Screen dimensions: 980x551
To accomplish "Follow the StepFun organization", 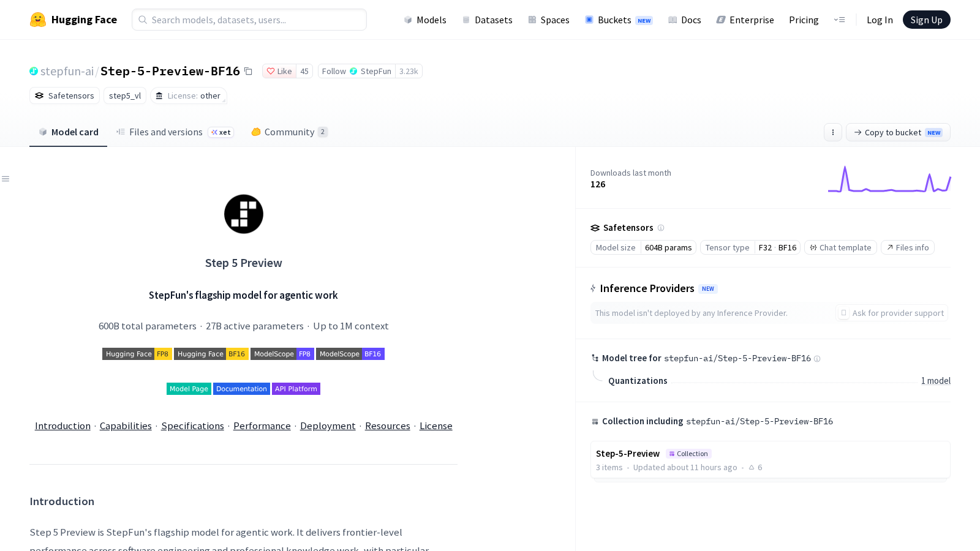I will [356, 71].
